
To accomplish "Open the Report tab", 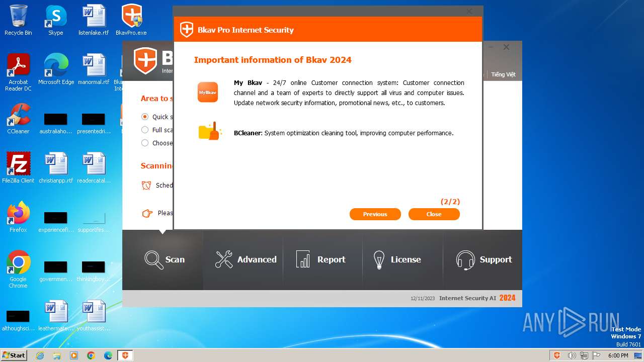I will click(x=323, y=259).
